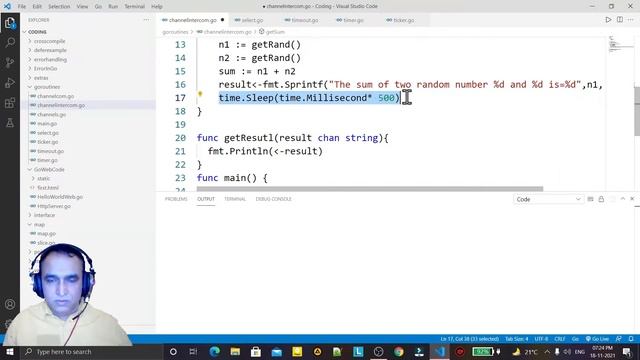Screen dimensions: 640x360
Task: Click the UTF-8 encoding indicator
Action: 541,339
